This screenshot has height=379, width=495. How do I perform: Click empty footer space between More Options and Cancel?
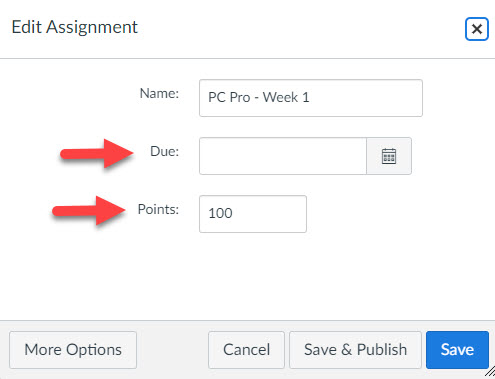click(x=172, y=350)
